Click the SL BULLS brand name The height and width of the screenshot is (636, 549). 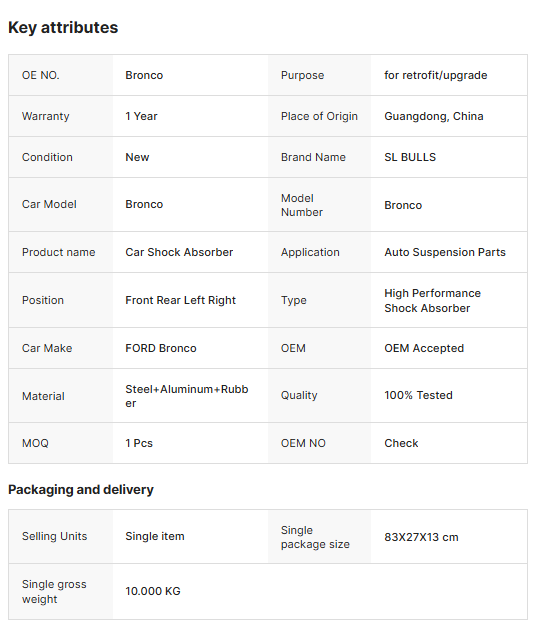(410, 157)
